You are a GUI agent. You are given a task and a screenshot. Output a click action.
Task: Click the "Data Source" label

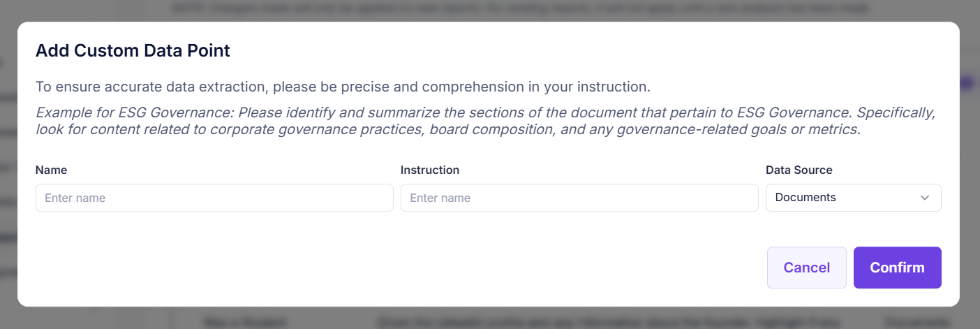(799, 170)
